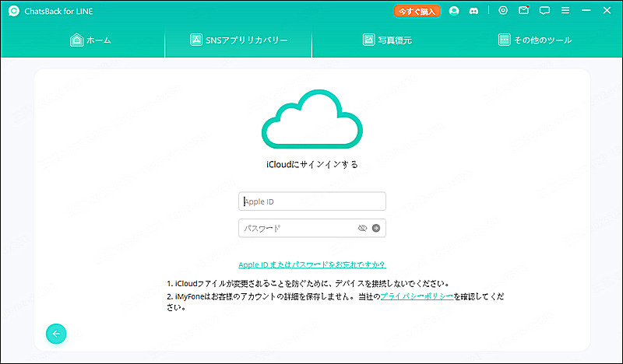Viewport: 623px width, 364px height.
Task: Open Apple ID またはパスワードをお忘れですか link
Action: point(312,264)
